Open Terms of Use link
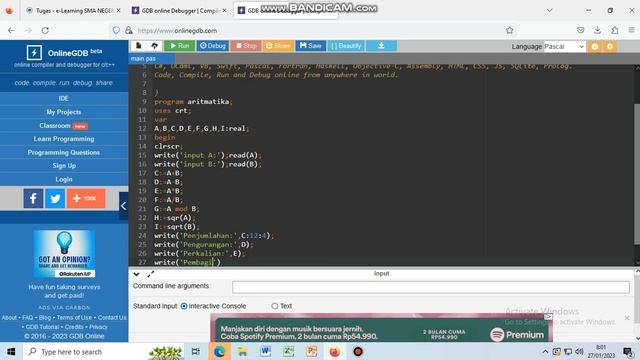This screenshot has width=640, height=360. coord(74,318)
